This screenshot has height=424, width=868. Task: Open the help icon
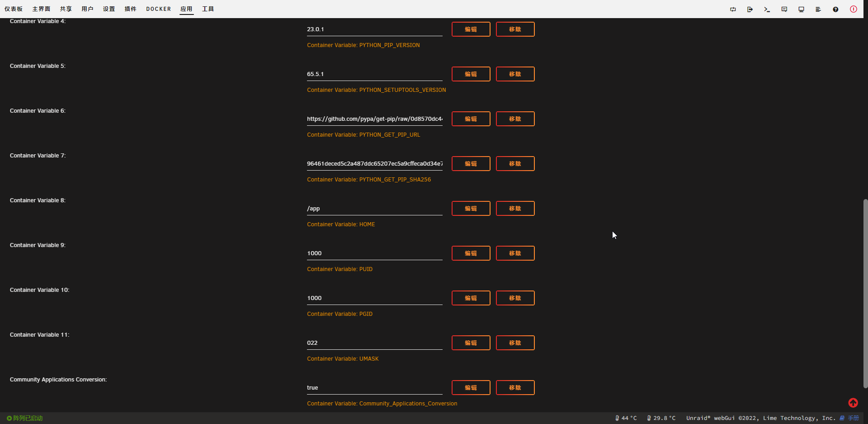[835, 9]
